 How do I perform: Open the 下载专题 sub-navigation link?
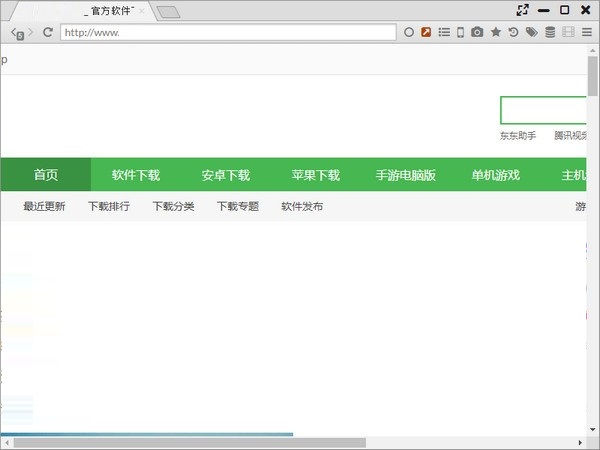(238, 206)
